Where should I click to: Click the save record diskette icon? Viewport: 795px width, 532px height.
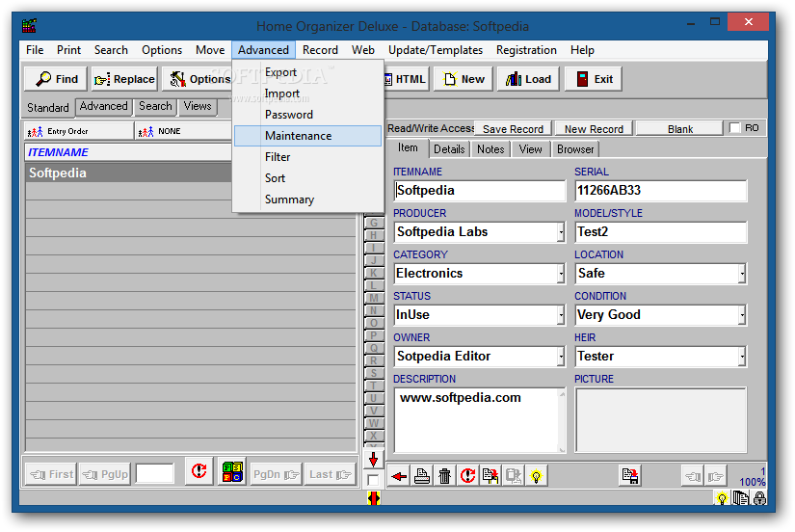tap(630, 476)
